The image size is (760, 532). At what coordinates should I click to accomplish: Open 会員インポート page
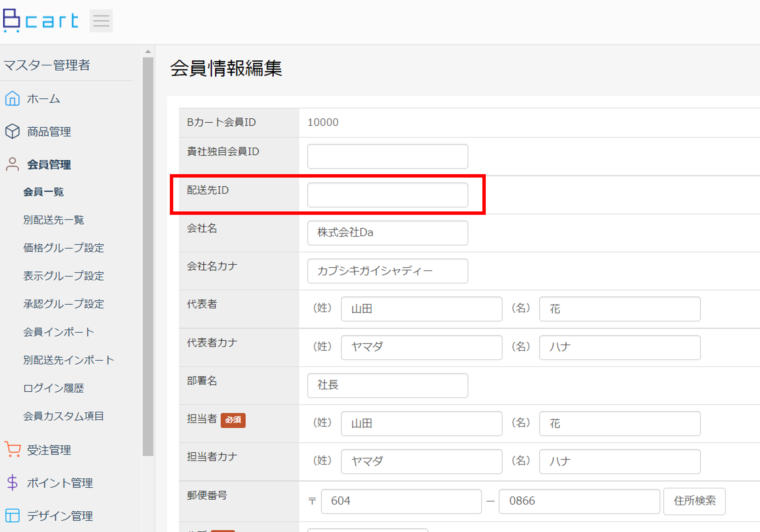click(58, 332)
